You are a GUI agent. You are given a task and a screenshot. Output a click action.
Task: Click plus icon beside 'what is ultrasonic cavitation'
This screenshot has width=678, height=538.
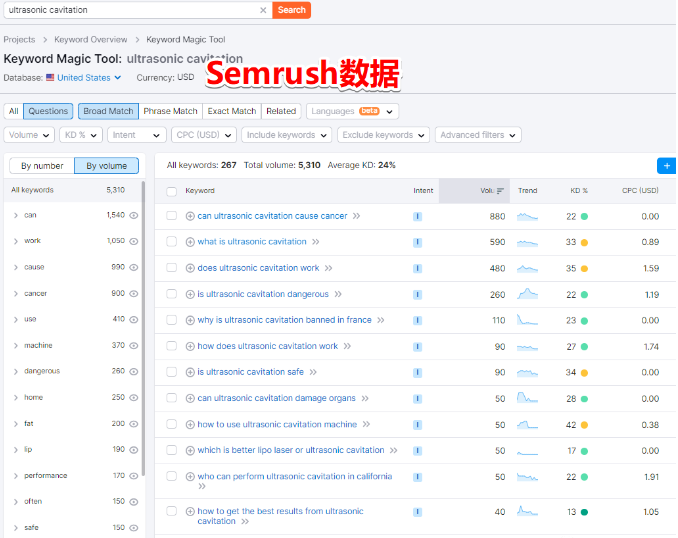(x=190, y=242)
